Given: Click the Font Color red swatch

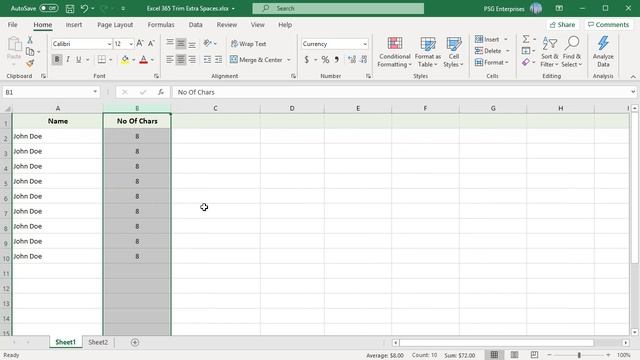Looking at the screenshot, I should tap(143, 60).
